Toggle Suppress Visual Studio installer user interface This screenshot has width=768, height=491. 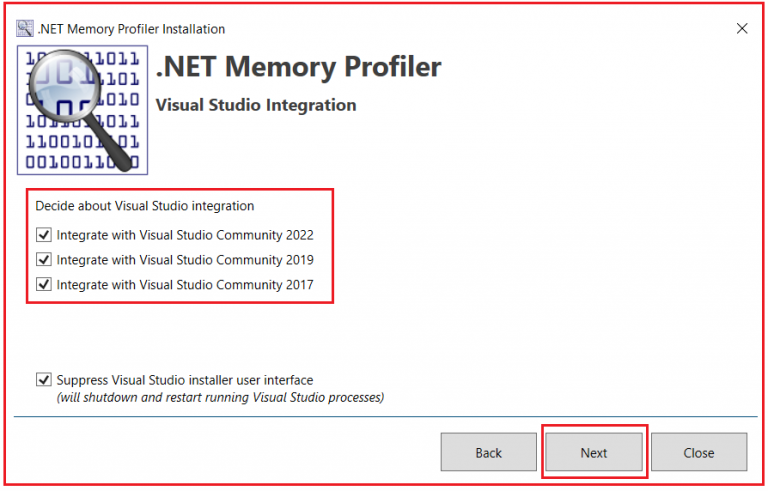pos(44,380)
